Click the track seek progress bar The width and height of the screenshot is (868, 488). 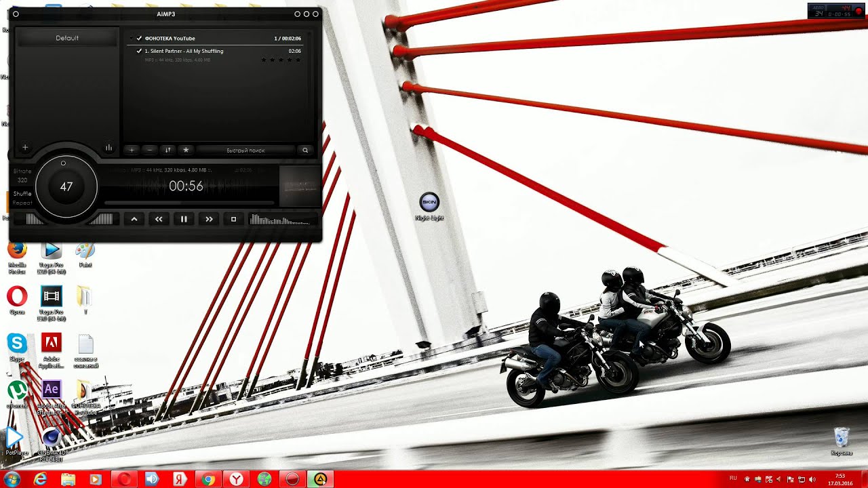[x=190, y=203]
